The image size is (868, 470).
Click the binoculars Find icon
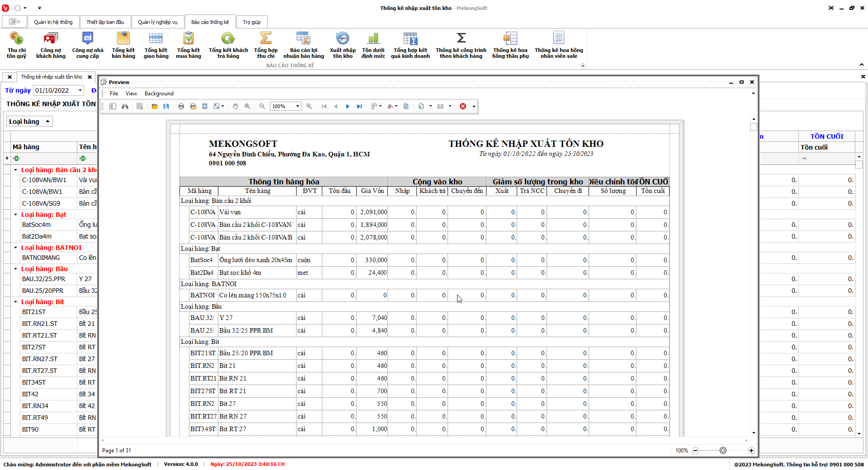pyautogui.click(x=125, y=106)
